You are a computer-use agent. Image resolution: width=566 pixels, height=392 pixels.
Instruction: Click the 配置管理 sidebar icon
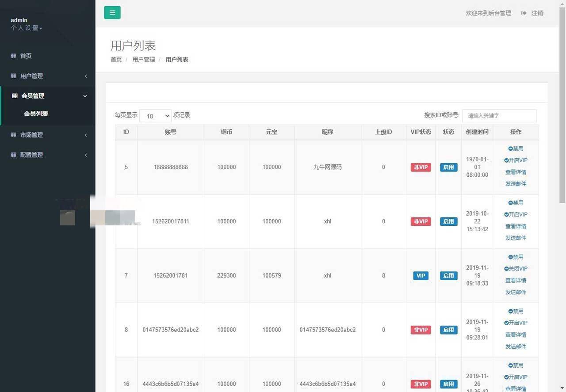[13, 155]
